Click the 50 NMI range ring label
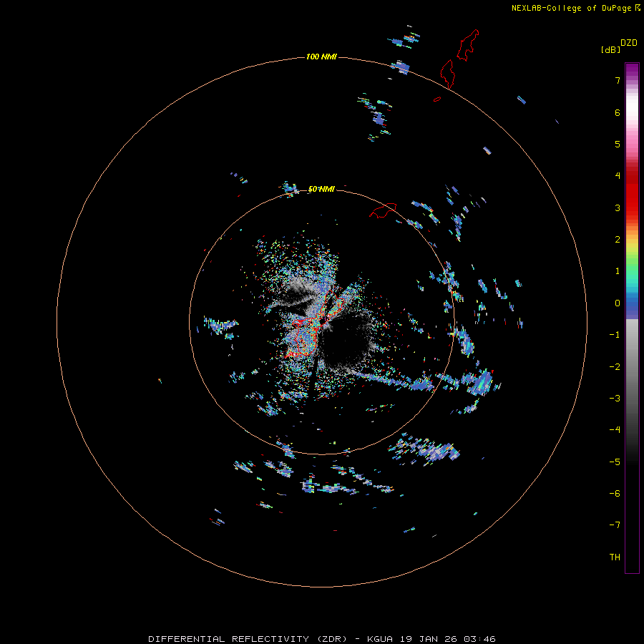 [321, 189]
